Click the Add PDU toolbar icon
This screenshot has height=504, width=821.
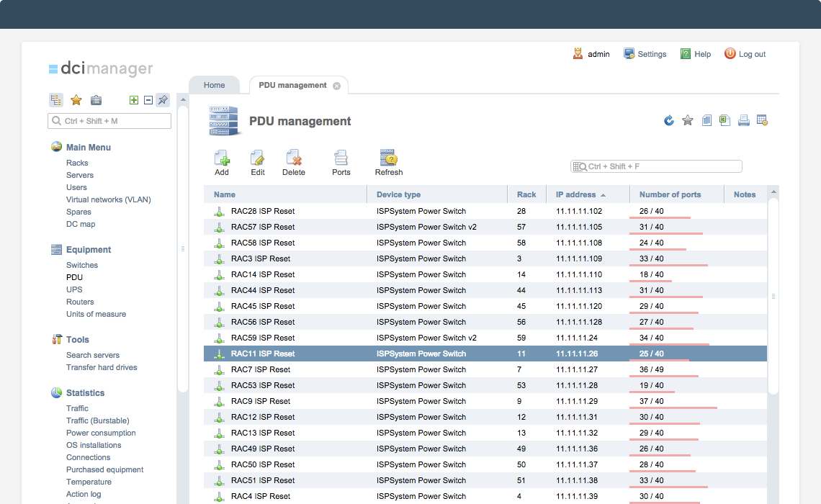[222, 158]
